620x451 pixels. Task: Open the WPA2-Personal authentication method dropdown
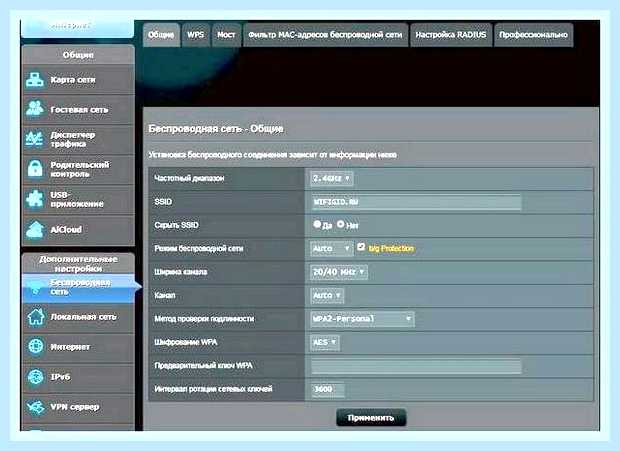pos(362,319)
